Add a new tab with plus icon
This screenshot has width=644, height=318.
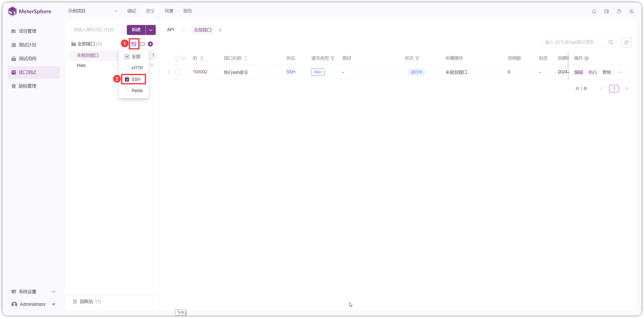point(220,30)
